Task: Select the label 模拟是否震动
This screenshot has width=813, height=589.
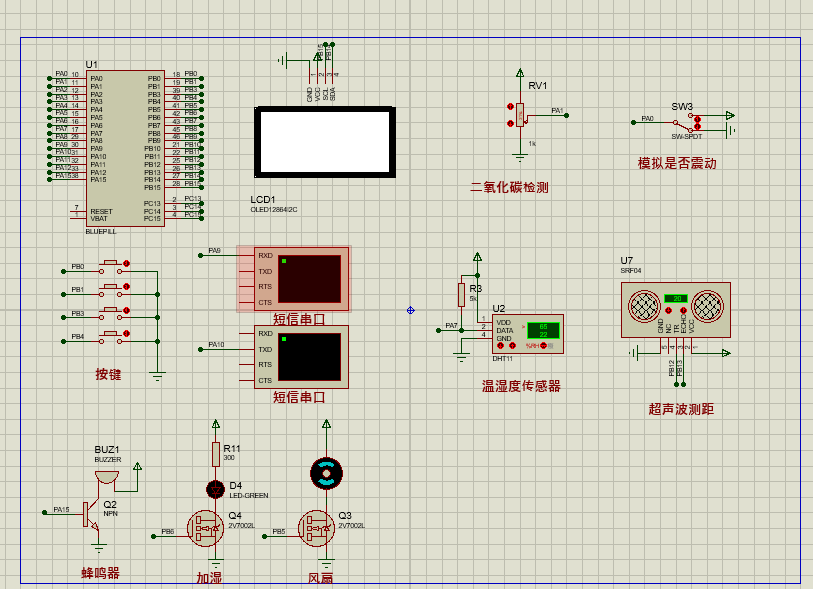Action: point(677,163)
